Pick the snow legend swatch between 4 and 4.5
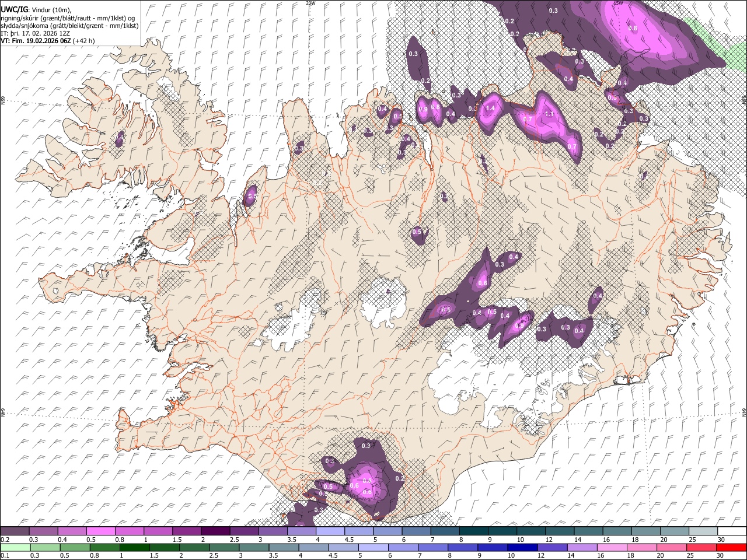 [x=330, y=531]
